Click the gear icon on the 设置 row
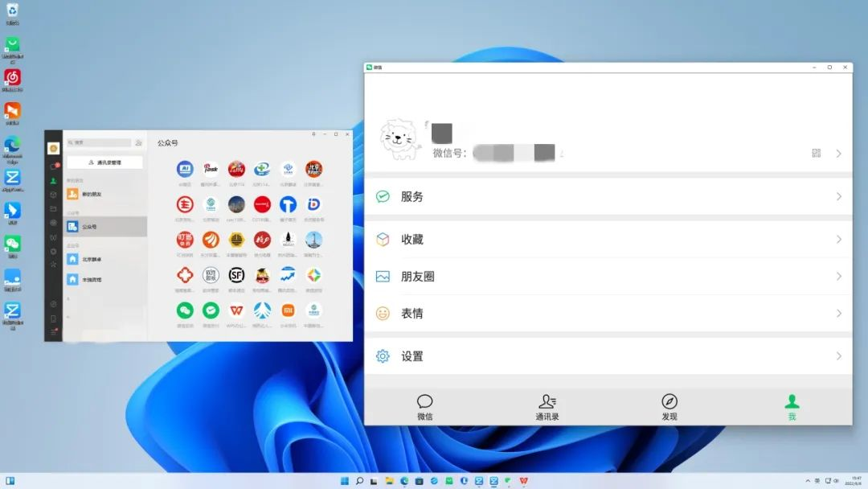 383,356
